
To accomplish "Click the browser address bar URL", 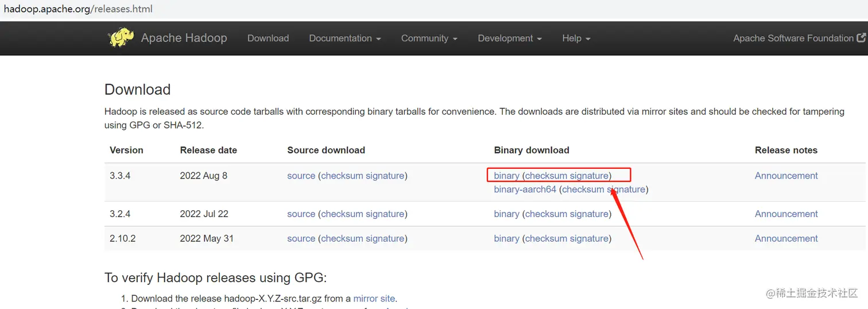I will tap(78, 9).
